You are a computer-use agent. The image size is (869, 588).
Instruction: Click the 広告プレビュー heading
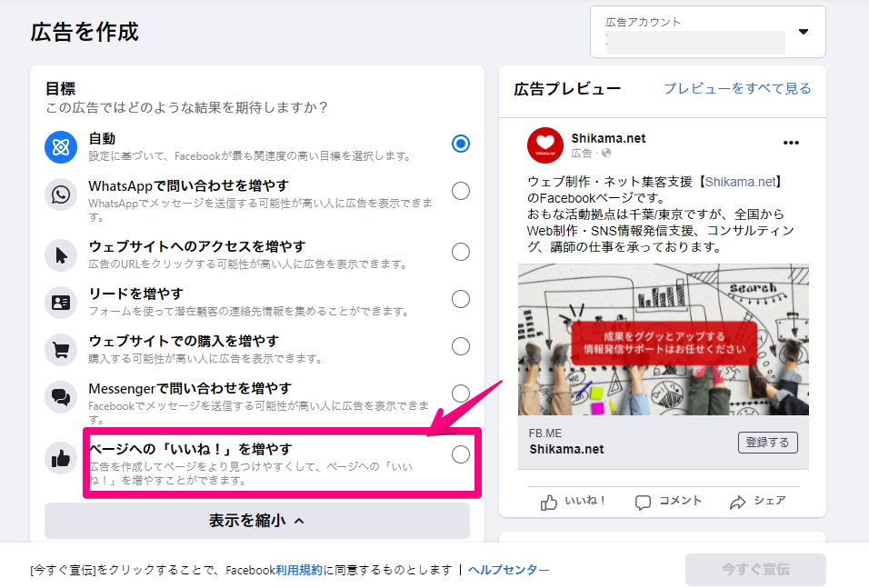click(x=567, y=89)
